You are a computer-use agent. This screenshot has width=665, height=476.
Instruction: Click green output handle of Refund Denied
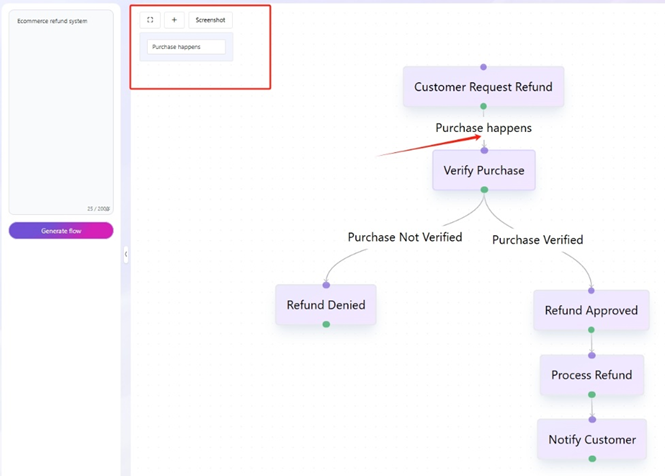click(x=326, y=325)
